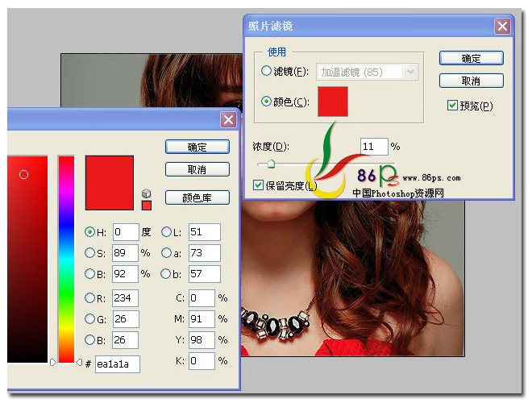The width and height of the screenshot is (532, 403).
Task: Click the M magenta value field 91
Action: tap(202, 319)
